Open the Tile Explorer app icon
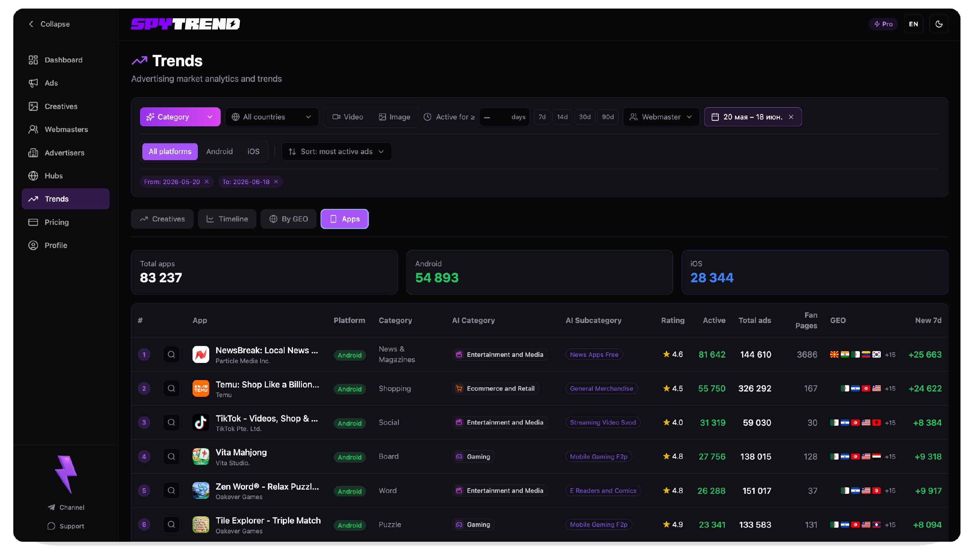 tap(201, 524)
